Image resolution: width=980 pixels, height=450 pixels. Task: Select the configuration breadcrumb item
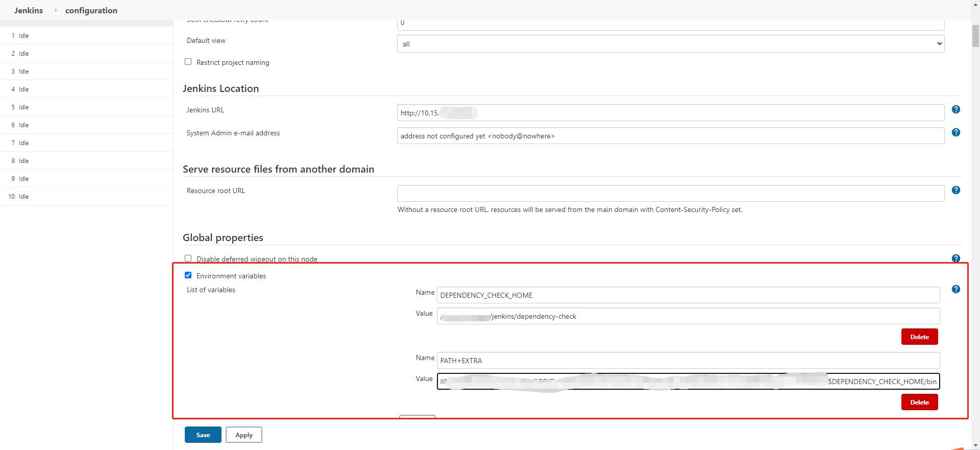tap(91, 10)
